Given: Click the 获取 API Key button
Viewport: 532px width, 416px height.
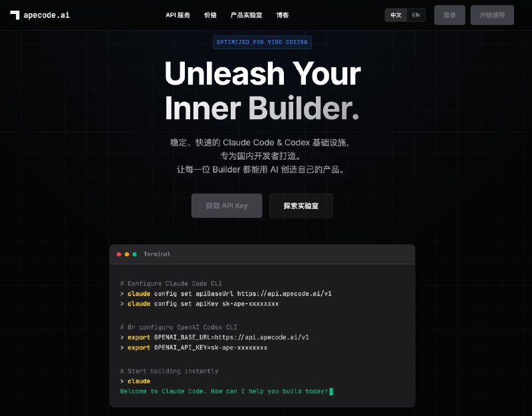Looking at the screenshot, I should point(227,206).
